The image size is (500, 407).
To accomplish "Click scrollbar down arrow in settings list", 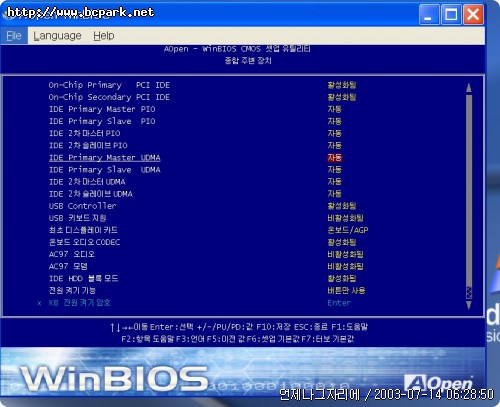I will click(x=469, y=305).
